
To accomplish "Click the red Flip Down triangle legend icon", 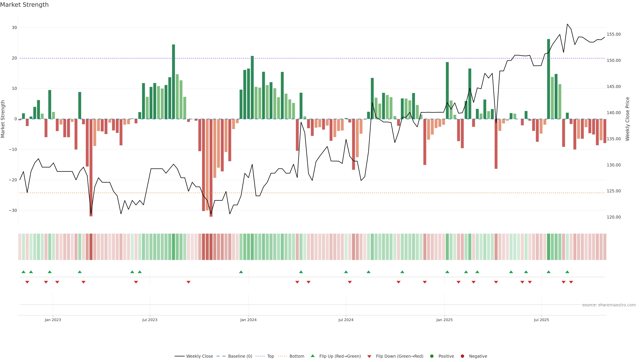I will point(369,356).
